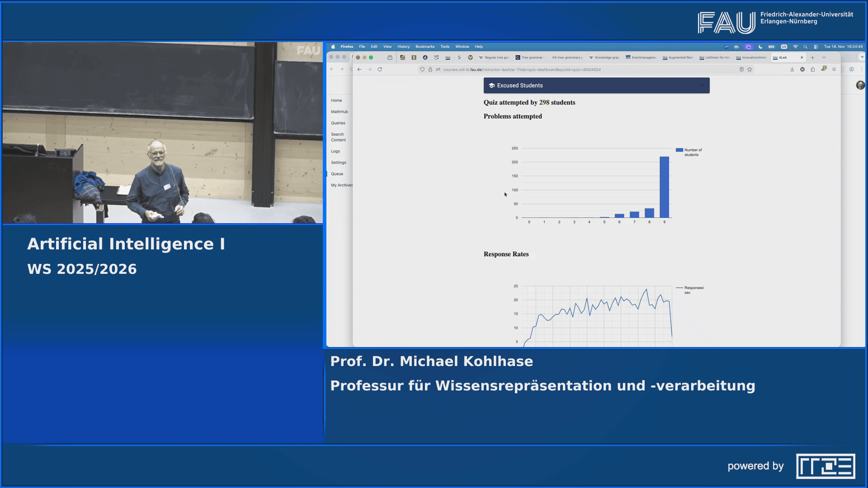Open the list-all-tabs chevron
Image resolution: width=868 pixels, height=488 pixels.
(824, 58)
